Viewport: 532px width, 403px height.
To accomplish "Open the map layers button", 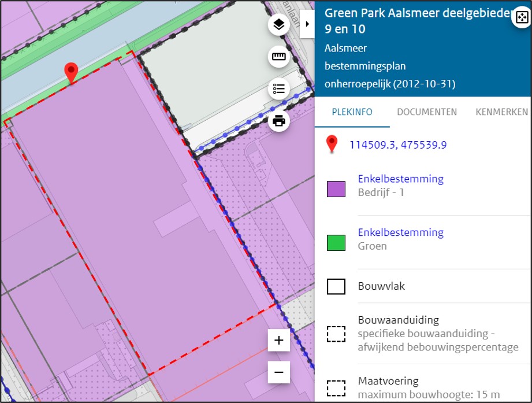I will 278,24.
